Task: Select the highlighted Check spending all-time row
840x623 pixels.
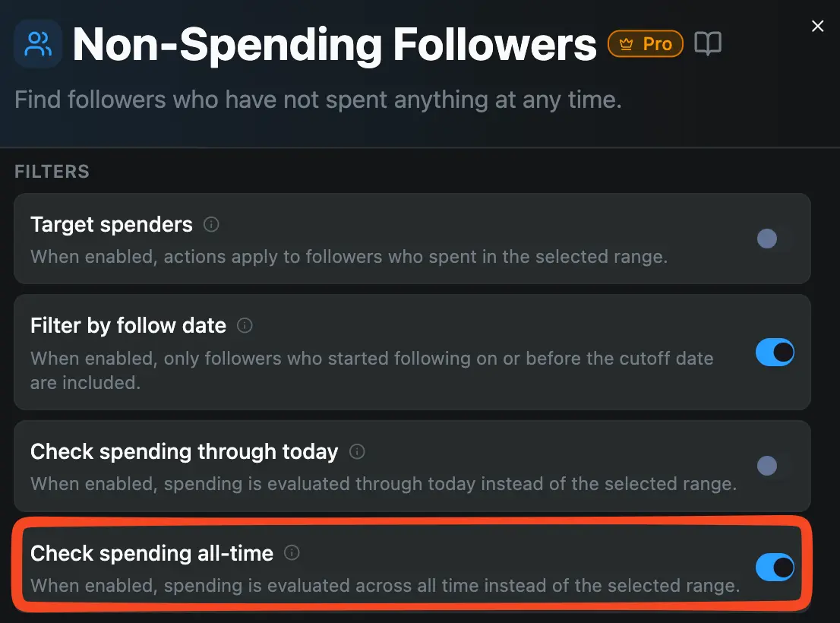Action: click(x=412, y=567)
